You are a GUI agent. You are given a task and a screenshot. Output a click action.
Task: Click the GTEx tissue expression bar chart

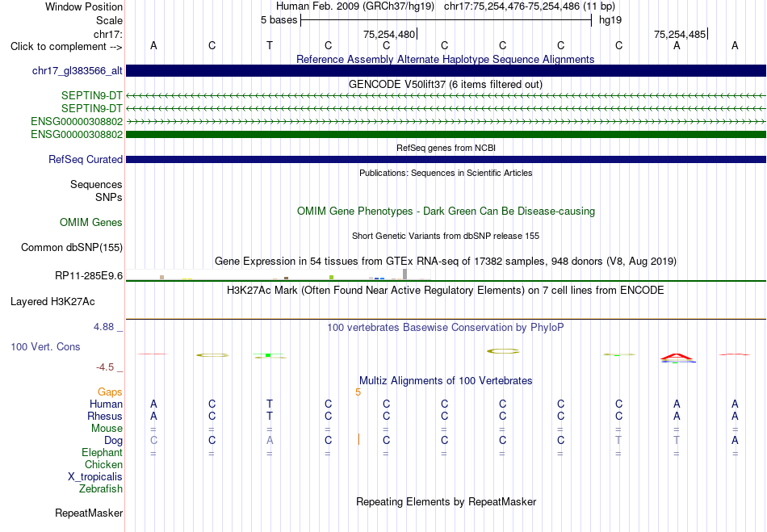279,274
